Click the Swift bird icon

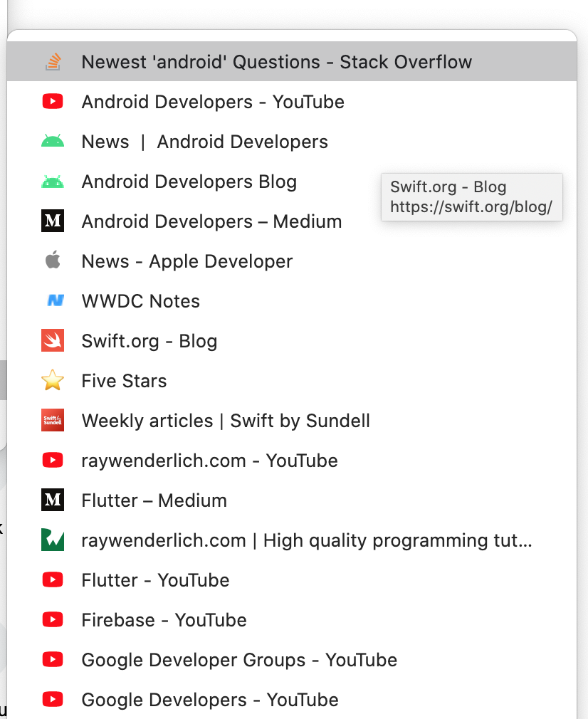(53, 340)
